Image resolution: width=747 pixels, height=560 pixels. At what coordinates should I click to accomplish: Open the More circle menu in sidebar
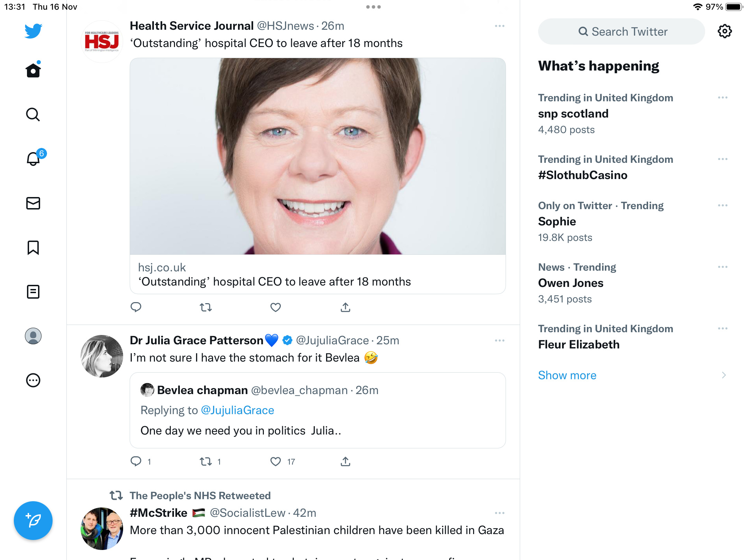(33, 380)
